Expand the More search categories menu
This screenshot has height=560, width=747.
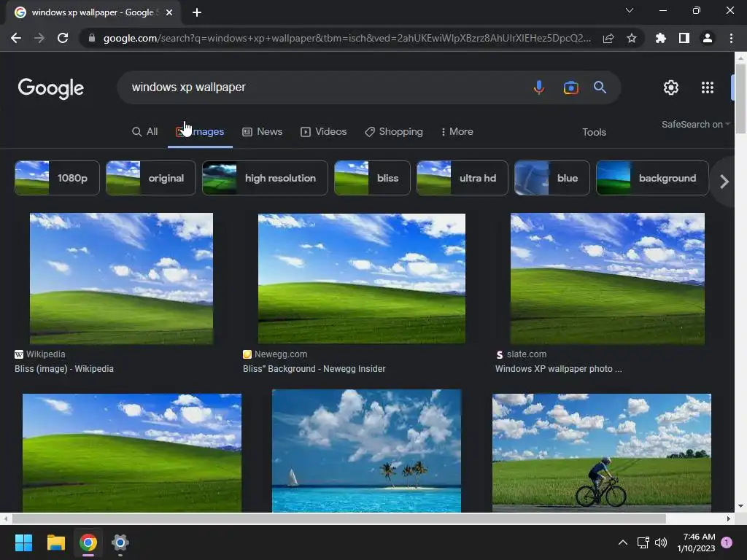[457, 132]
